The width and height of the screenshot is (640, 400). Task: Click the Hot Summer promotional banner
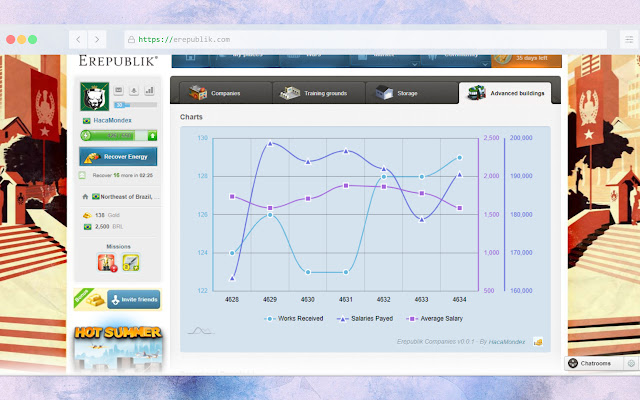118,342
